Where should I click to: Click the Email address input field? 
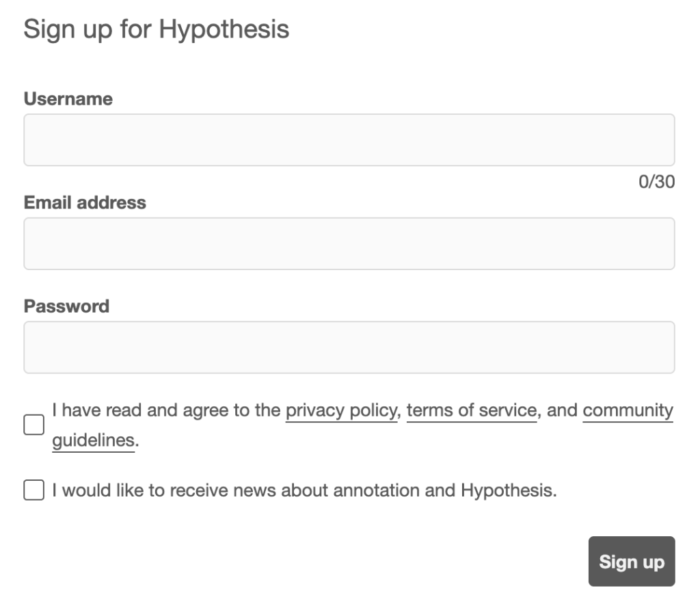point(349,243)
